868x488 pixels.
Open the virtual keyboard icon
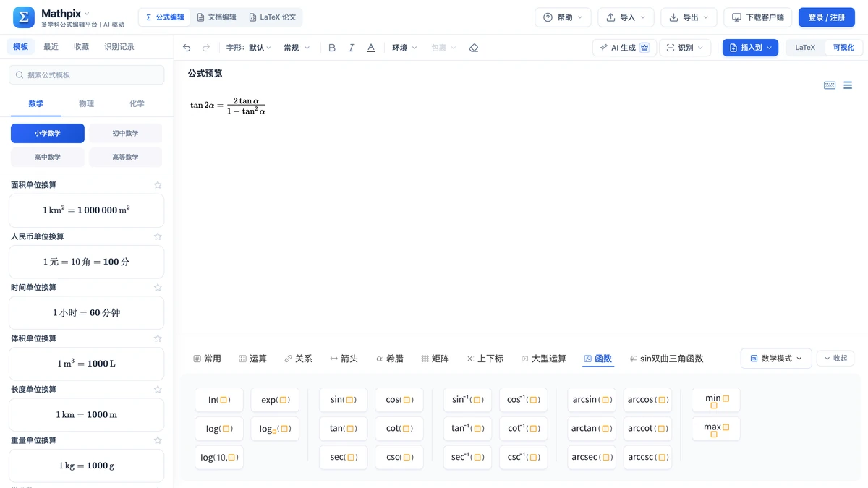coord(830,85)
